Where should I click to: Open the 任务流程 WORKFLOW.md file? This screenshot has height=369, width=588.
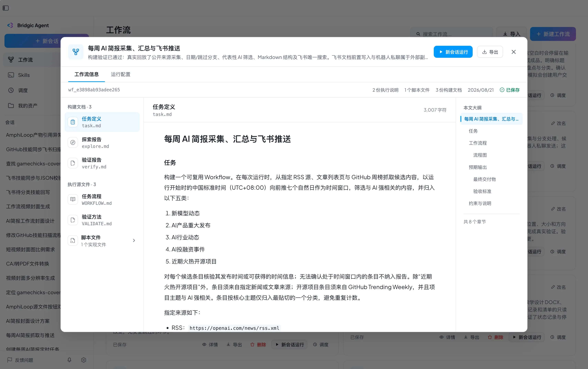pos(102,199)
